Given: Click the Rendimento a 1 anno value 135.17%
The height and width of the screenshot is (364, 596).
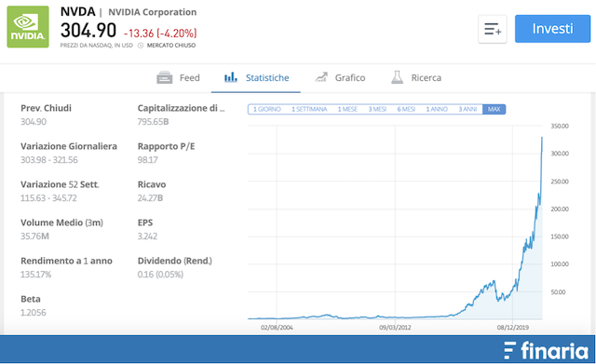Looking at the screenshot, I should (35, 275).
